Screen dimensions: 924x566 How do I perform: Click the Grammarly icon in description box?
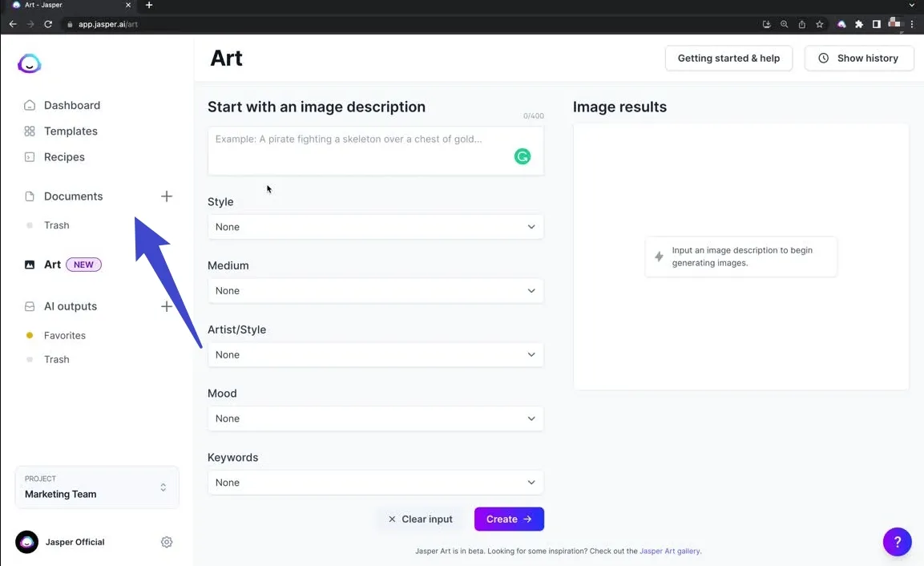[523, 156]
